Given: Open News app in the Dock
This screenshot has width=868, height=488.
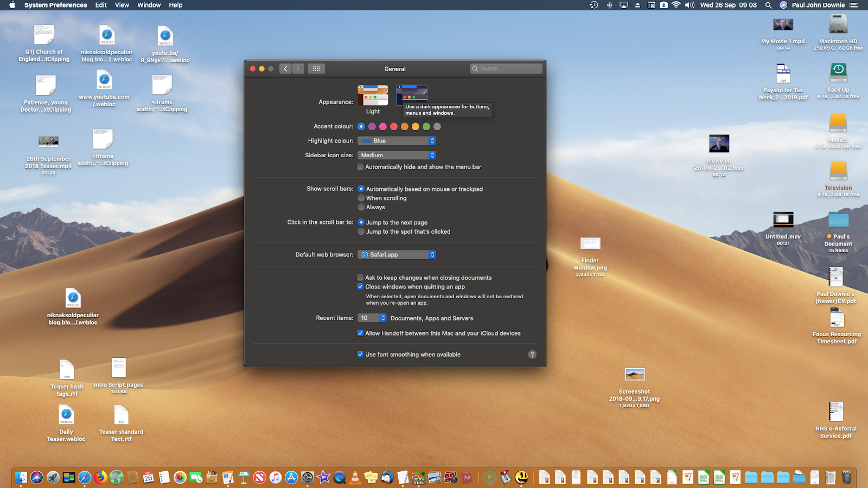Looking at the screenshot, I should 260,477.
